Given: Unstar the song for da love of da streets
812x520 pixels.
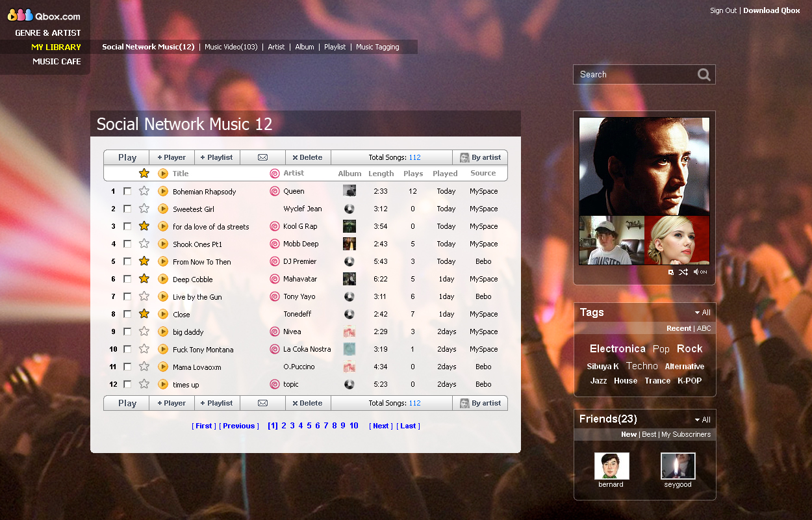Looking at the screenshot, I should click(144, 226).
